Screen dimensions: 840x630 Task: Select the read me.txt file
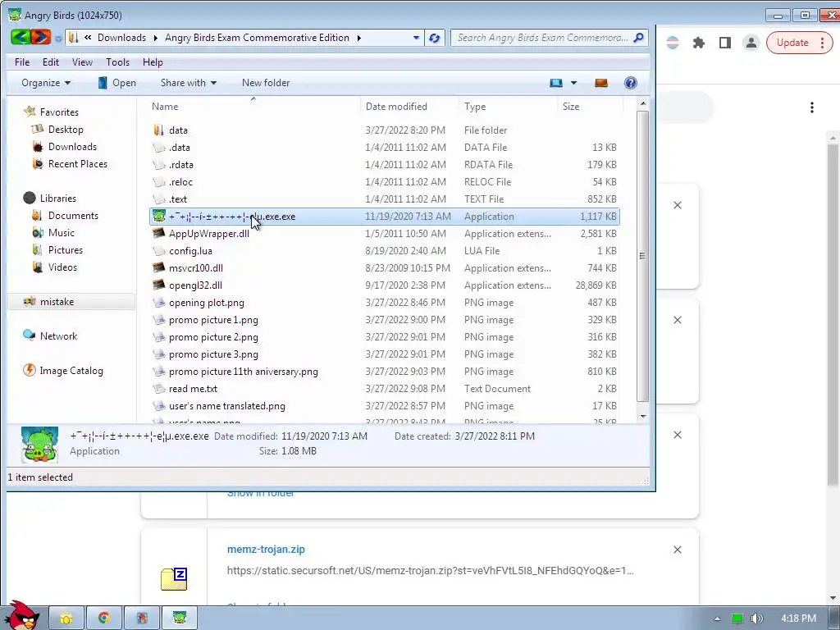384,388
